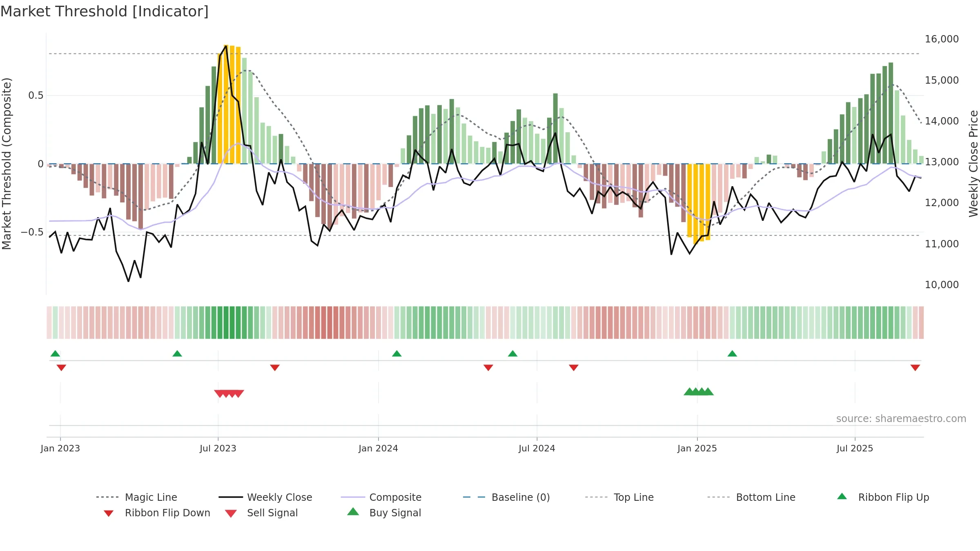Toggle the Magic Line legend entry
This screenshot has width=980, height=551.
(137, 497)
